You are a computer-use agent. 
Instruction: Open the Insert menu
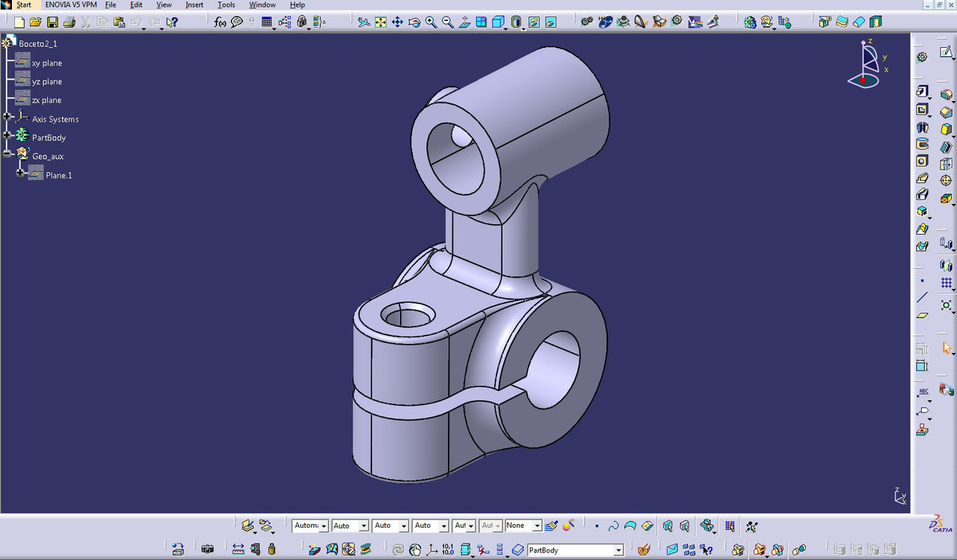194,5
